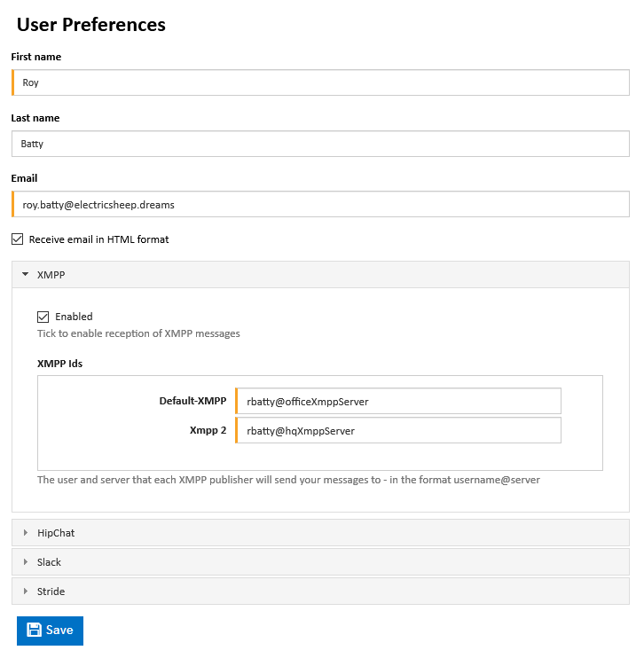Screen dimensions: 644x666
Task: Click the Slack expand triangle icon
Action: pos(26,562)
